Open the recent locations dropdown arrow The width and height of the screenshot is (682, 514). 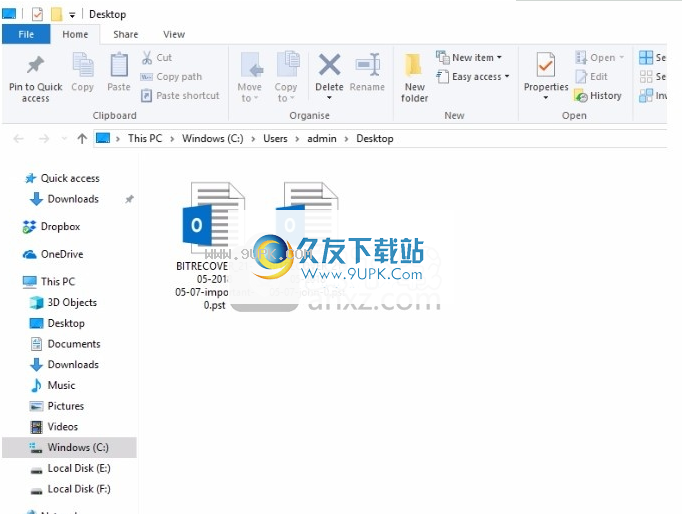click(x=64, y=139)
